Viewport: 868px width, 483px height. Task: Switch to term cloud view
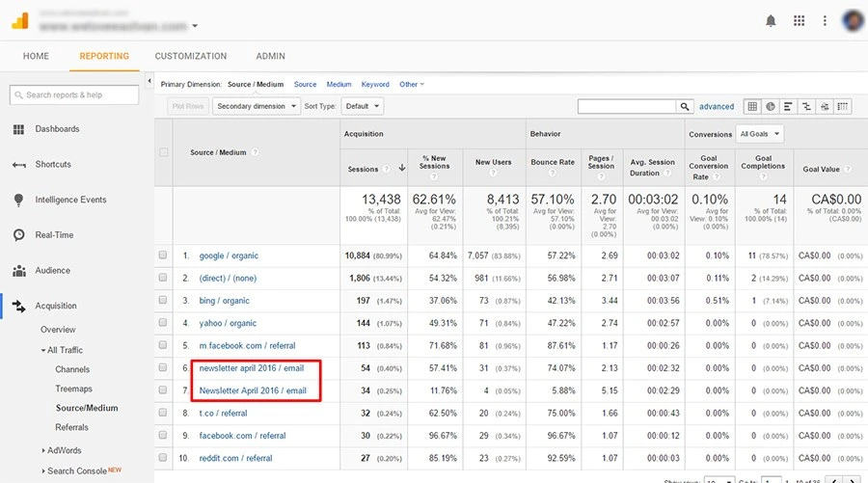pos(825,106)
